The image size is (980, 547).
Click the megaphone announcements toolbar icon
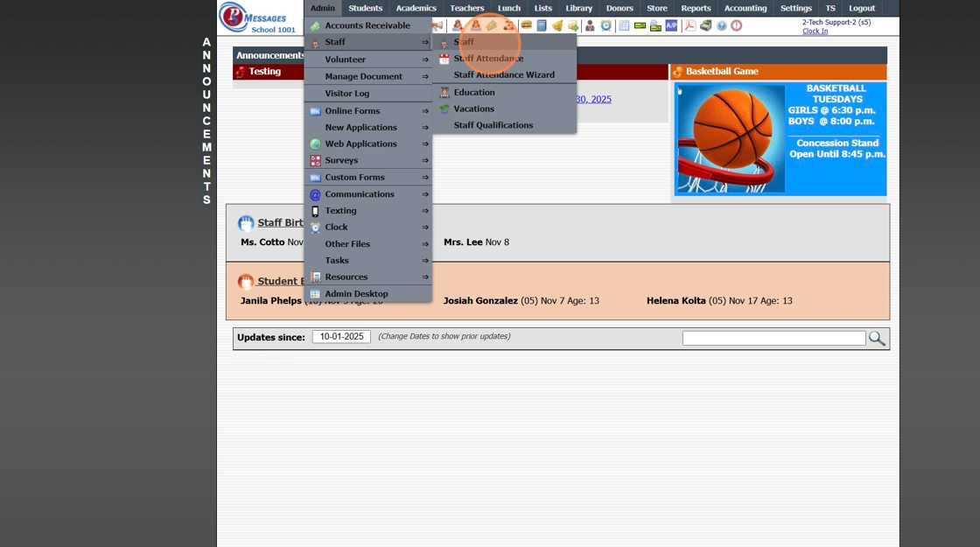[x=437, y=25]
